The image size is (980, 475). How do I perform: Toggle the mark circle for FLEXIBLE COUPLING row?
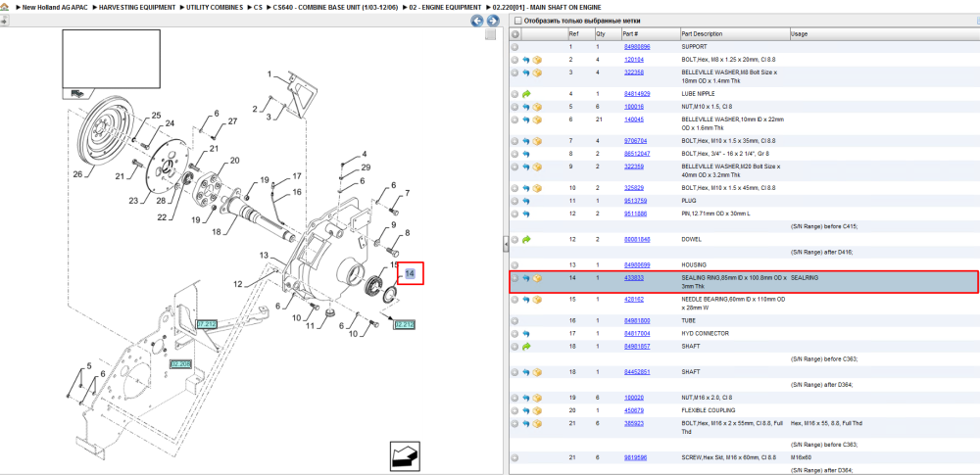coord(515,410)
